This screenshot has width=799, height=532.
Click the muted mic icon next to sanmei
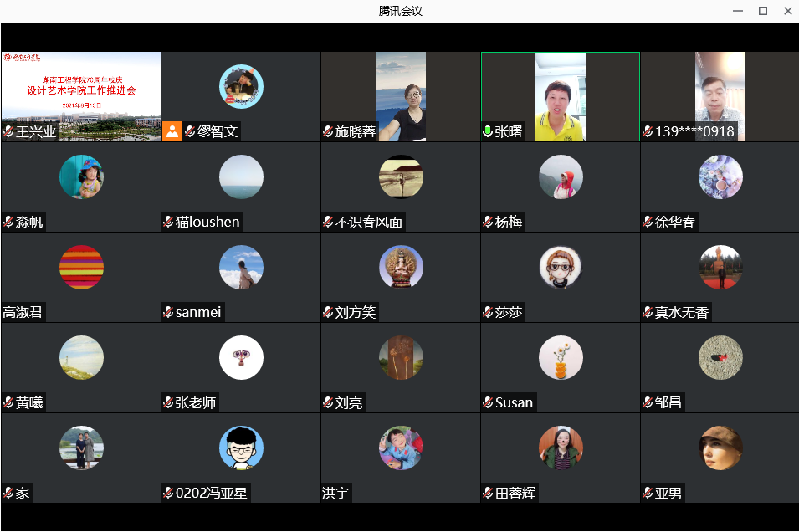coord(168,312)
